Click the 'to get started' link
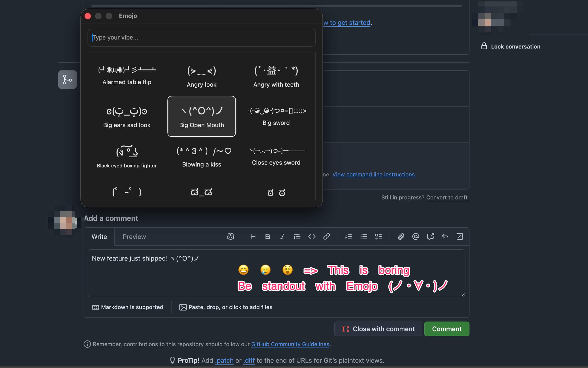This screenshot has height=368, width=588. [347, 23]
